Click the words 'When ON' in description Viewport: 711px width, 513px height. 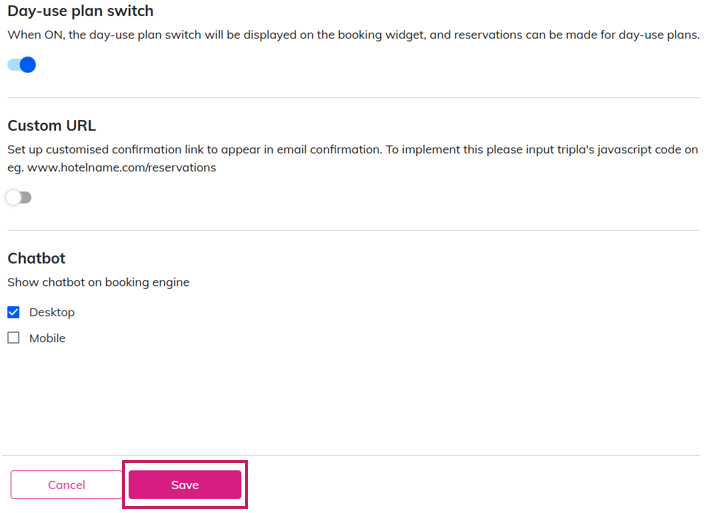coord(29,35)
